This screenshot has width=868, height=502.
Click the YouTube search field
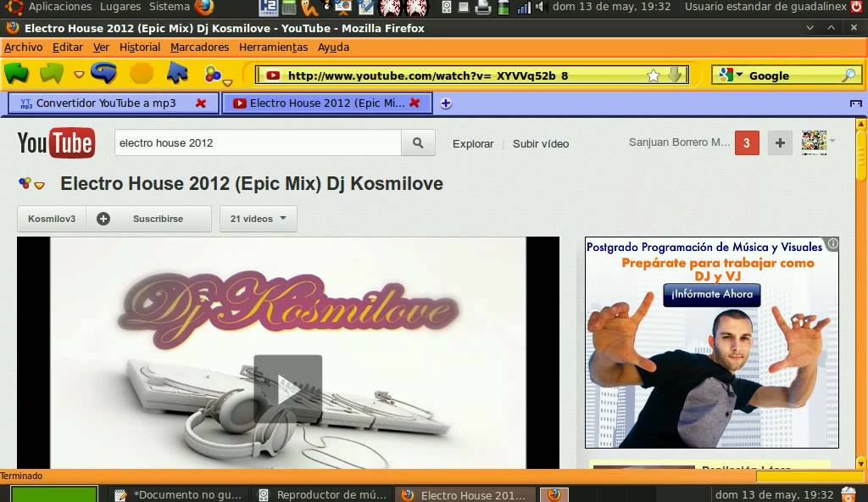click(x=258, y=143)
